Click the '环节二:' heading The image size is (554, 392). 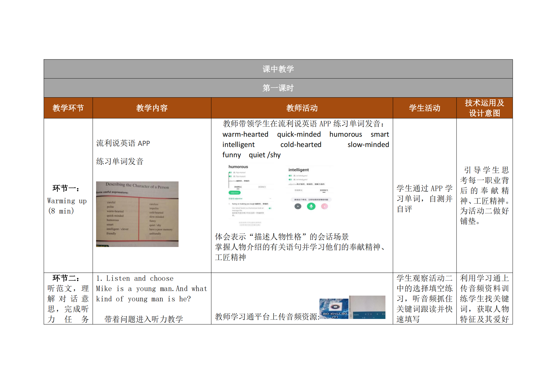tap(66, 278)
